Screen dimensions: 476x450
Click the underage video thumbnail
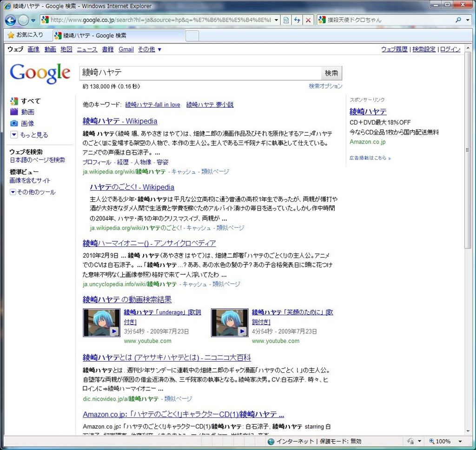point(102,323)
